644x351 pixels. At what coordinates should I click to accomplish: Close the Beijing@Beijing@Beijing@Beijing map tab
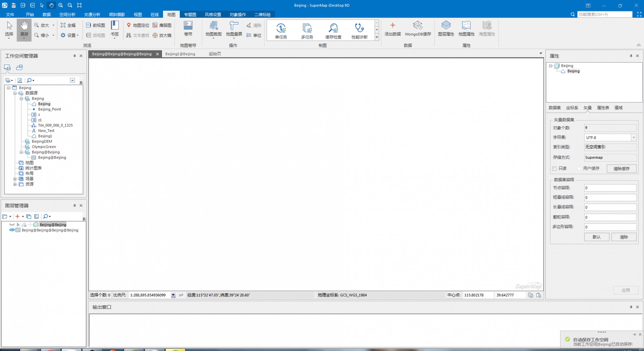click(157, 54)
